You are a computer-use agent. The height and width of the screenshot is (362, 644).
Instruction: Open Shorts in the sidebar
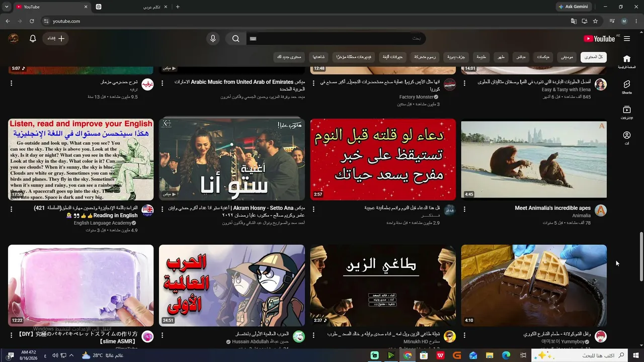[626, 87]
